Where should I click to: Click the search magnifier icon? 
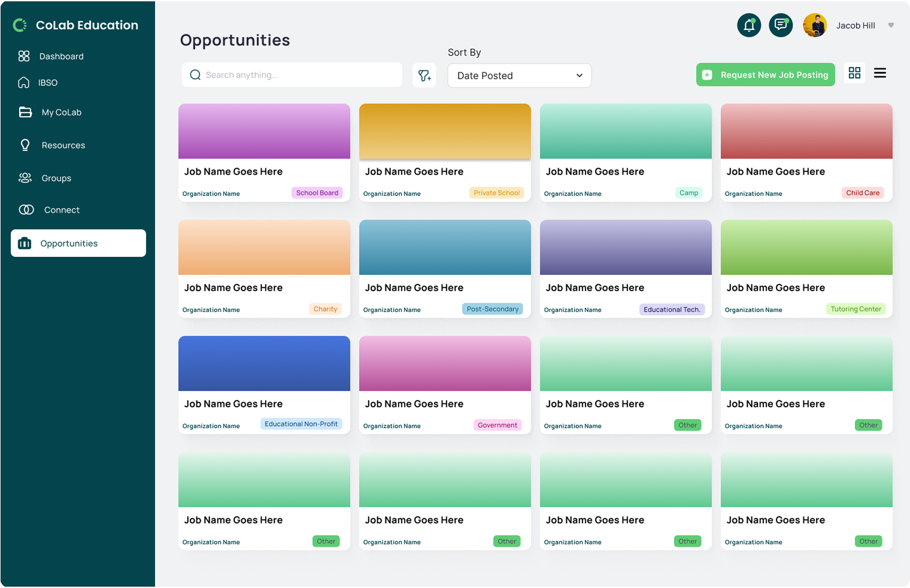[x=195, y=75]
